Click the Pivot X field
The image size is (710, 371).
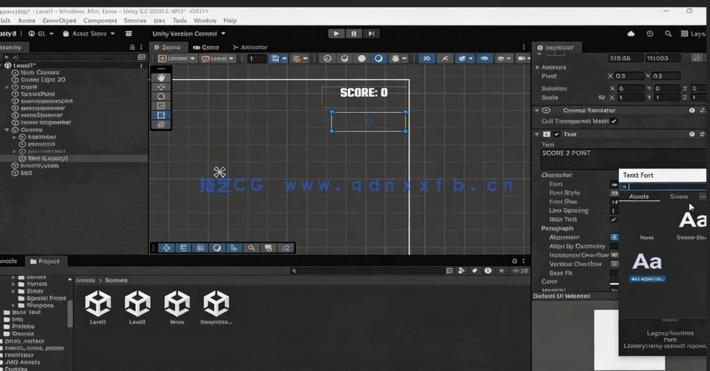coord(629,76)
